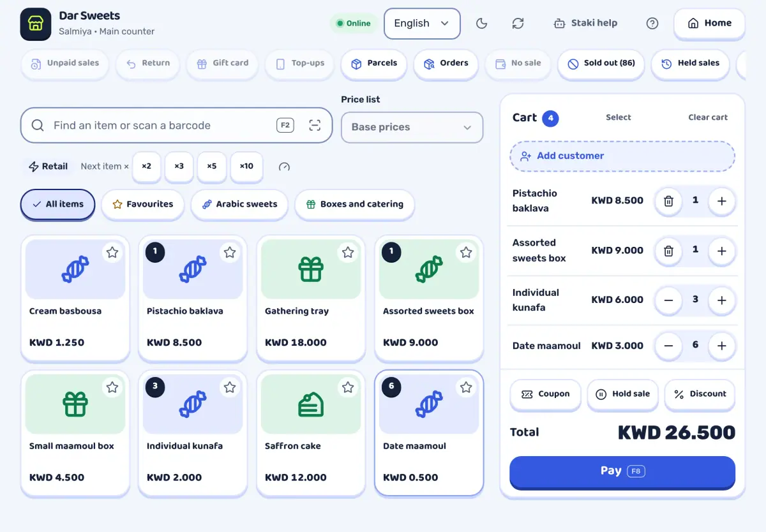Delete Assorted sweets box using trash icon
This screenshot has height=532, width=766.
pos(668,251)
